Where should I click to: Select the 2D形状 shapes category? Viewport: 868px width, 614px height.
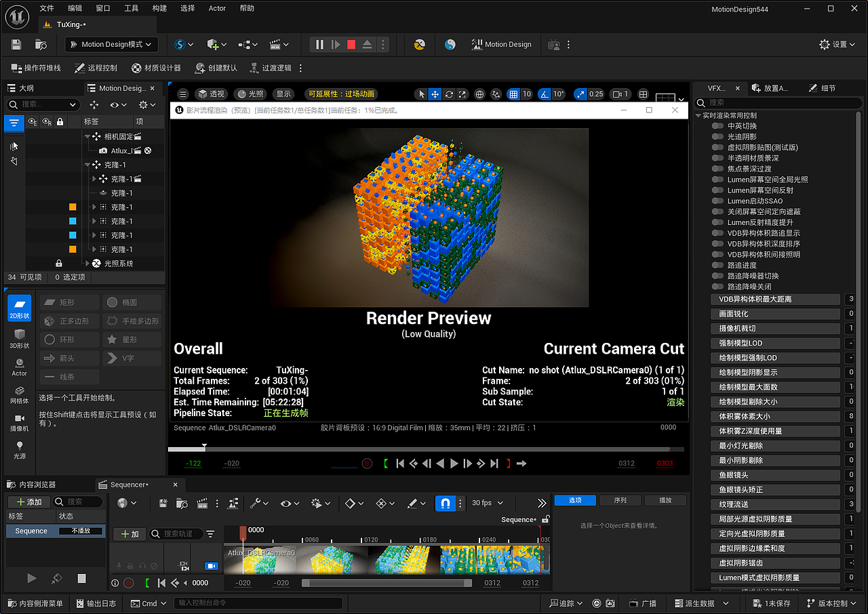point(19,308)
